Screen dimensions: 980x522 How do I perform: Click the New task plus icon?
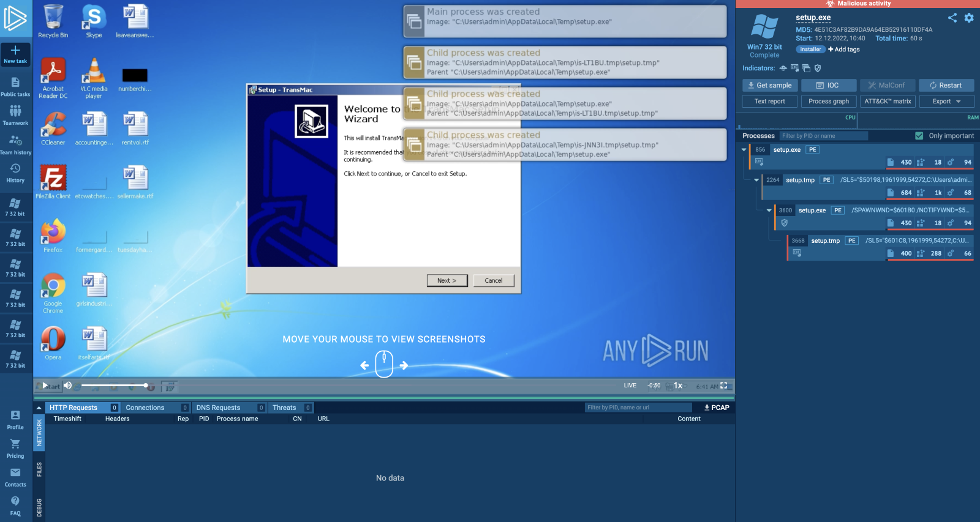pyautogui.click(x=15, y=51)
